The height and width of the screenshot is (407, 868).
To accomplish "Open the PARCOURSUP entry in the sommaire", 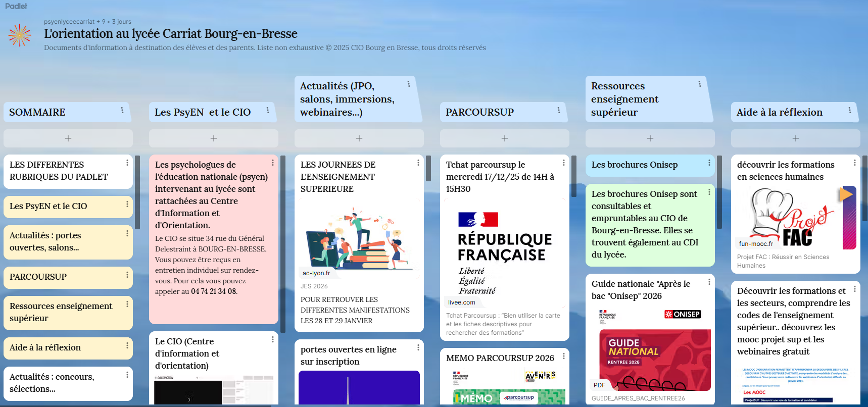I will [x=38, y=277].
